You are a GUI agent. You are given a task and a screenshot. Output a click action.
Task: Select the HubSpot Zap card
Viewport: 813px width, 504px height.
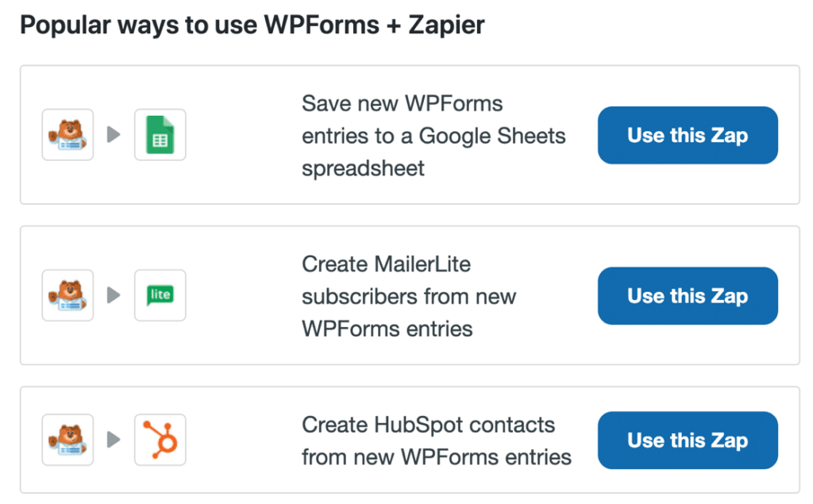410,441
